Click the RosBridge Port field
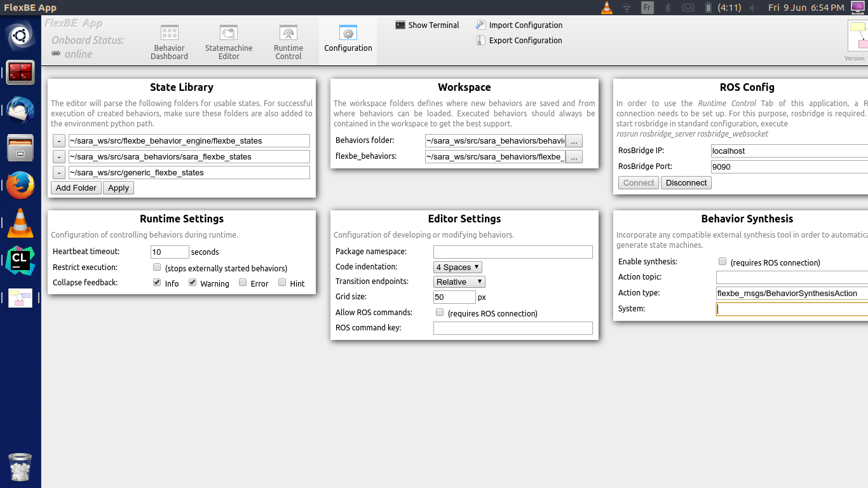The width and height of the screenshot is (868, 488). pyautogui.click(x=789, y=166)
